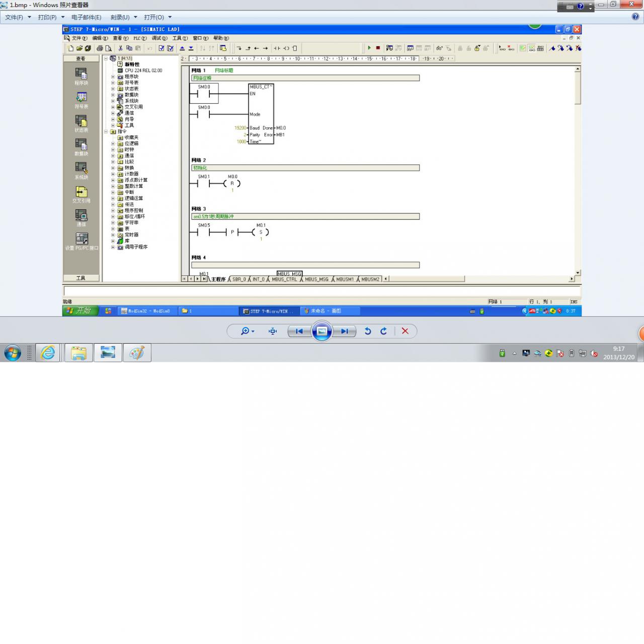Click the 电子邮件(E) button
644x644 pixels.
(86, 17)
